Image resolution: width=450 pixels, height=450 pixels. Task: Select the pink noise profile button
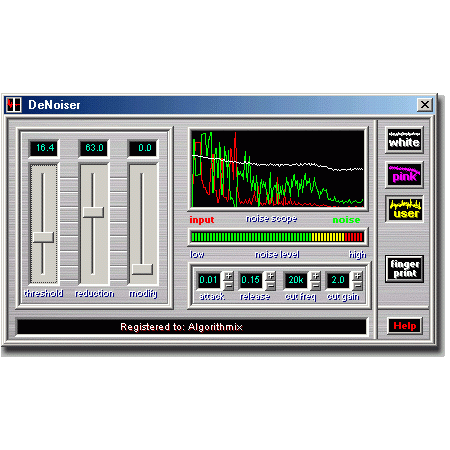click(x=404, y=175)
